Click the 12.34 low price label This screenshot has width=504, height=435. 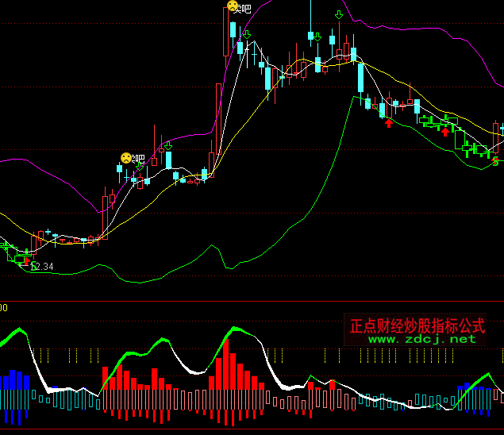pos(41,267)
